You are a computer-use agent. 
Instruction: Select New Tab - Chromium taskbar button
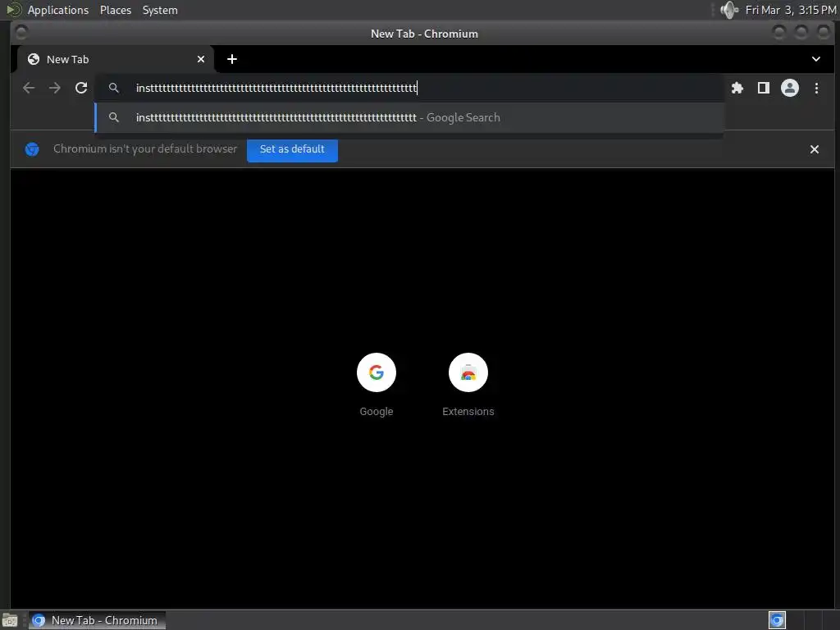point(97,620)
